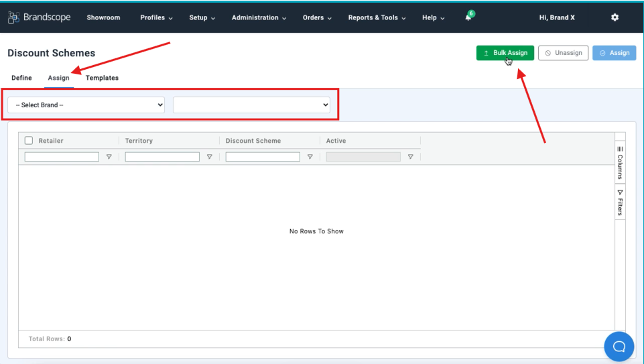The width and height of the screenshot is (644, 364).
Task: Open the chat support bubble
Action: 619,346
